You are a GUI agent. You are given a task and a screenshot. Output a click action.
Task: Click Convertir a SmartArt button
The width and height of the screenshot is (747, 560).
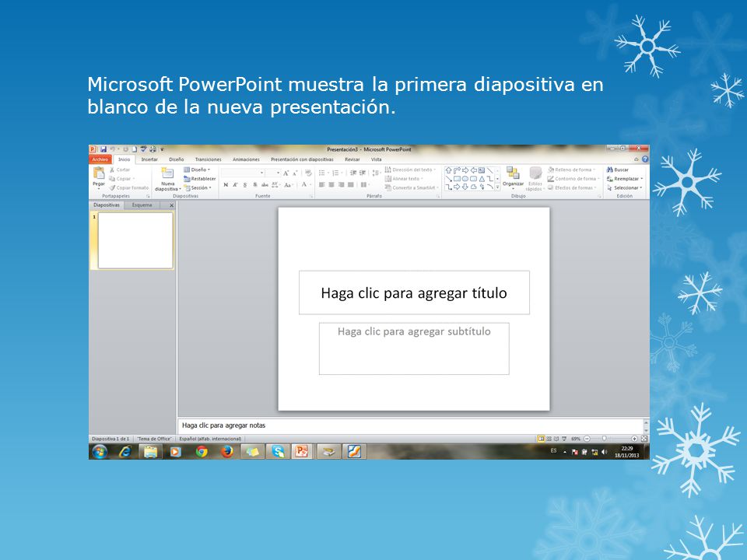click(412, 187)
